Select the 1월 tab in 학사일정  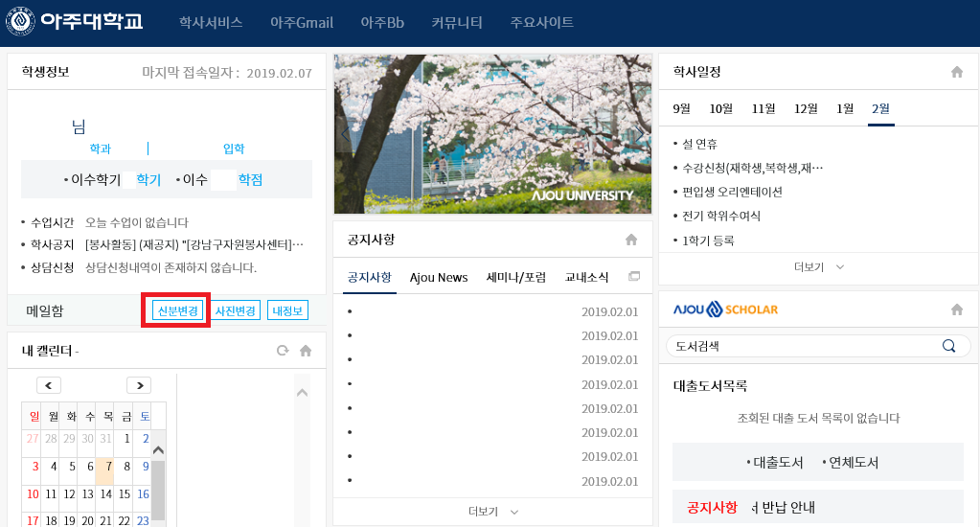(845, 108)
